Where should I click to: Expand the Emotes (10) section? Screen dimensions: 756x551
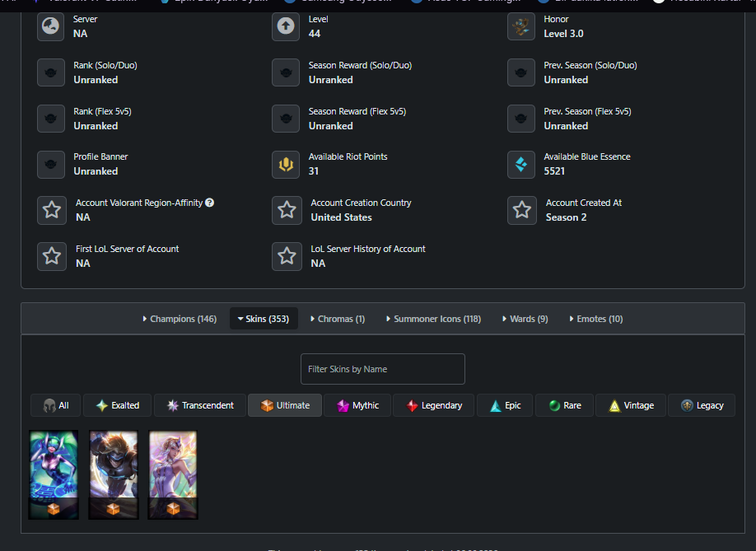pyautogui.click(x=596, y=319)
